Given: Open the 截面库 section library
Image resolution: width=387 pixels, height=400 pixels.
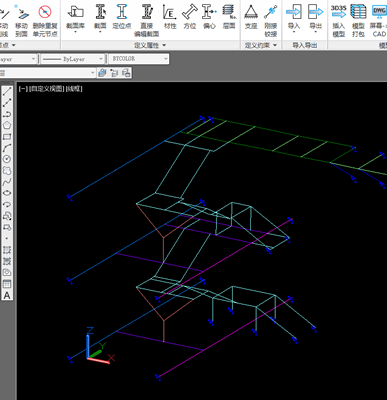Looking at the screenshot, I should pyautogui.click(x=75, y=17).
